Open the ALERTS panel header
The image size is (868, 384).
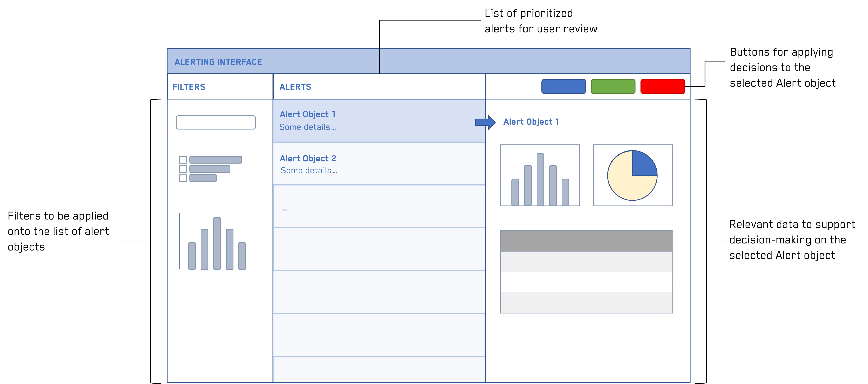click(x=379, y=87)
